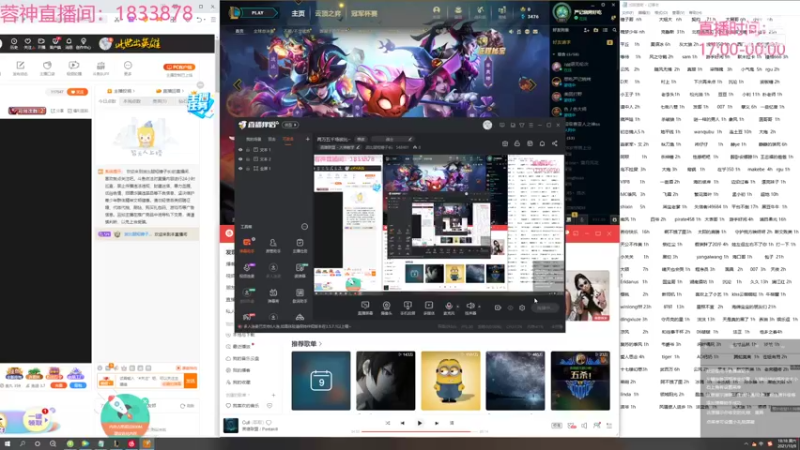Toggle heartbeat mode beside 我喜欢的音乐
The width and height of the screenshot is (800, 450).
[x=269, y=406]
